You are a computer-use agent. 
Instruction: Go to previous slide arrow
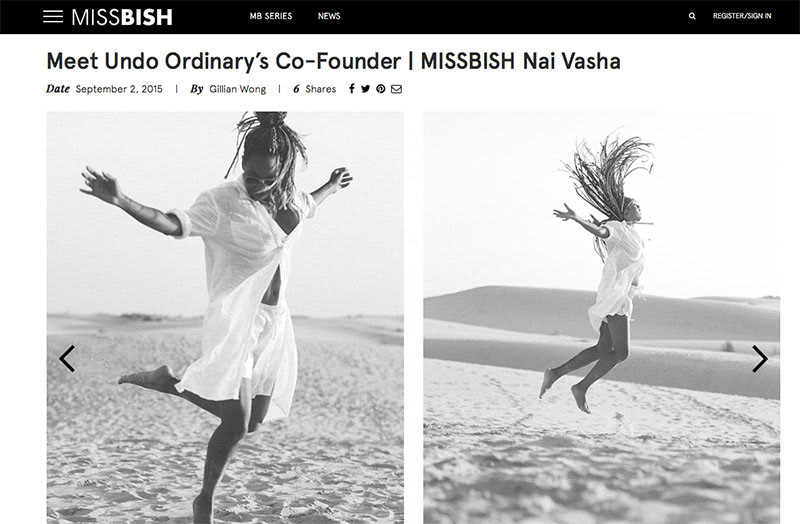(67, 358)
